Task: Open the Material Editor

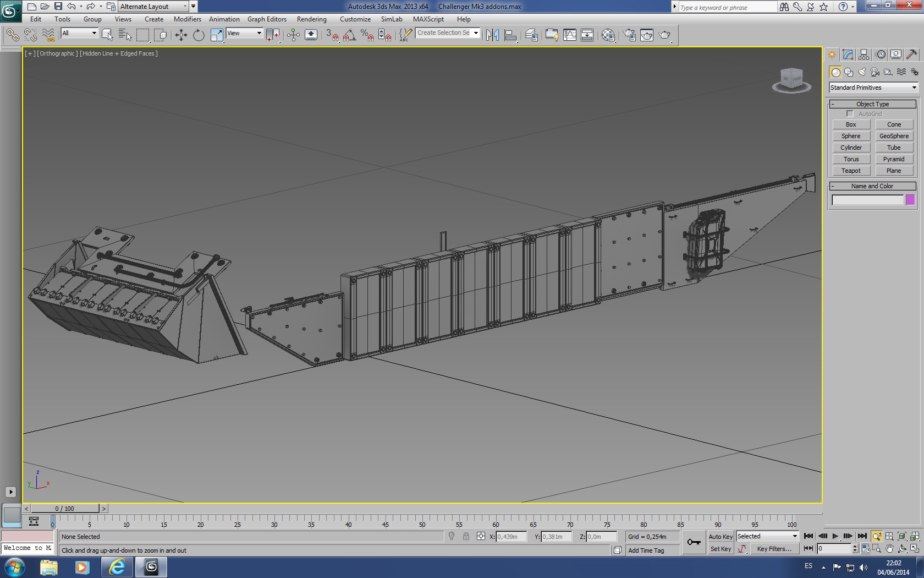Action: click(608, 35)
